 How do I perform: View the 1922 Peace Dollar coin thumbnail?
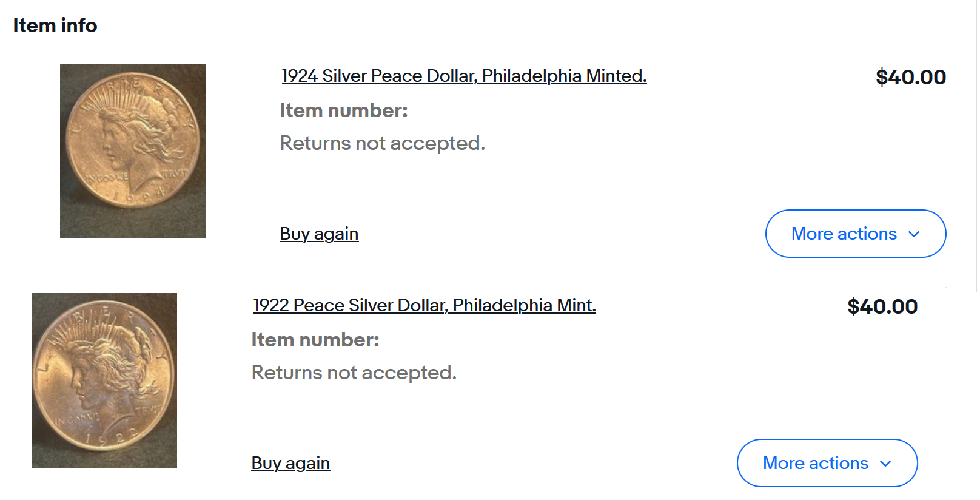[104, 380]
